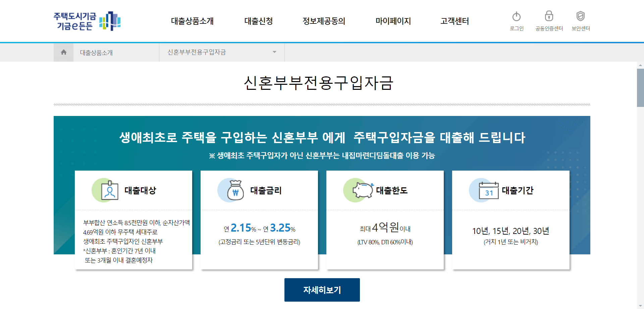The width and height of the screenshot is (644, 309).
Task: Click the (거치 1년 또는 비거치) note
Action: point(511,242)
